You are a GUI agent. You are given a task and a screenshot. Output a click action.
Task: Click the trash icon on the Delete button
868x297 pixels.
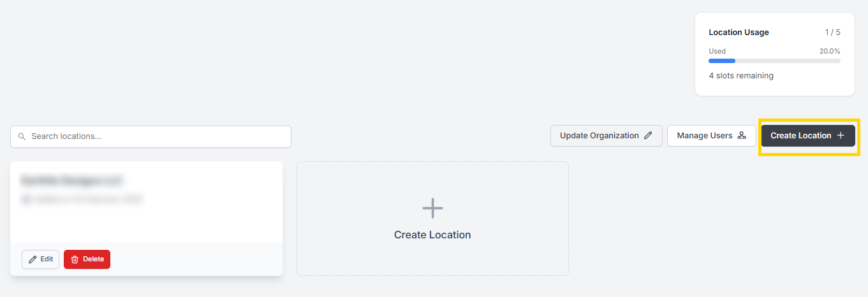[75, 259]
